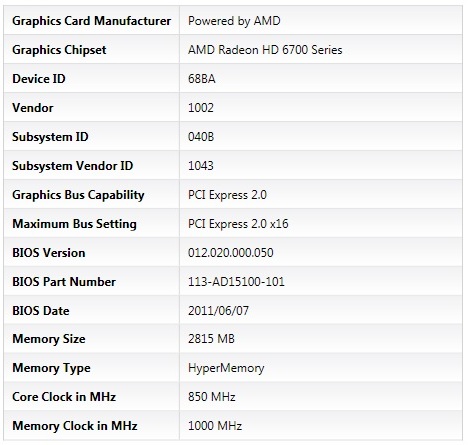Select the Device ID value 68BA
The image size is (468, 445).
click(202, 79)
